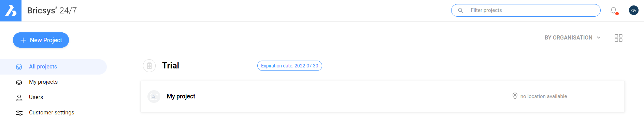This screenshot has width=644, height=127.
Task: Create a New Project
Action: click(41, 40)
